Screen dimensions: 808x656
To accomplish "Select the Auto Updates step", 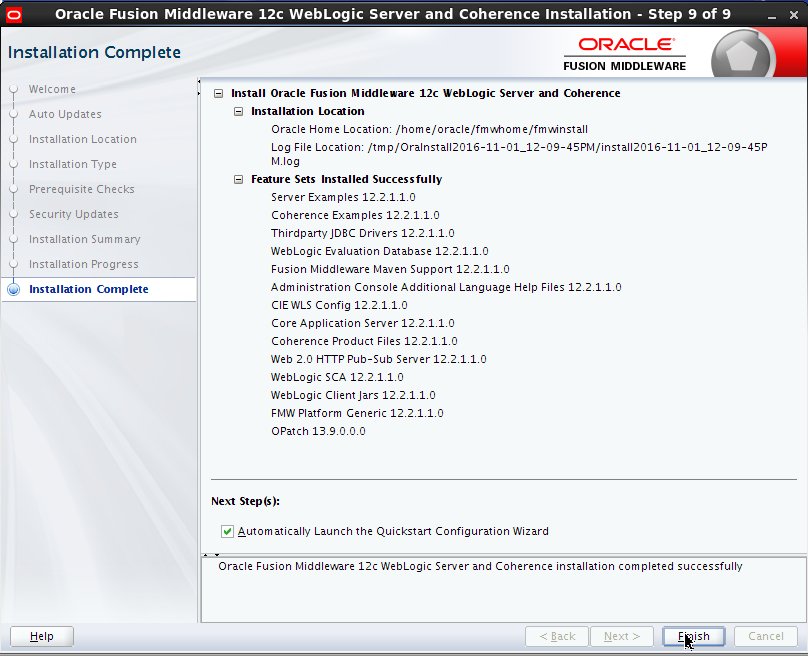I will (65, 114).
